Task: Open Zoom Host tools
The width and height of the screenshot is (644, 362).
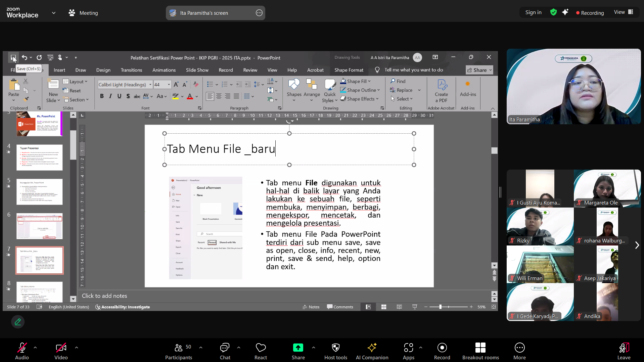Action: tap(336, 351)
